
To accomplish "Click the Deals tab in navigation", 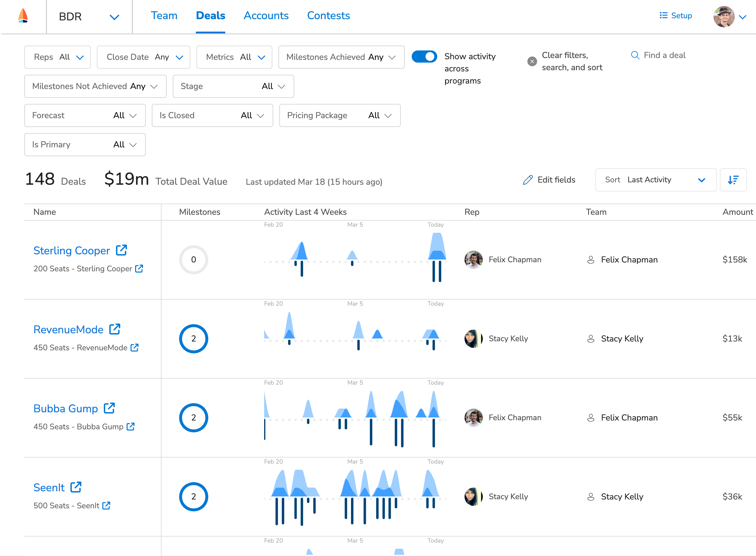I will click(x=211, y=16).
